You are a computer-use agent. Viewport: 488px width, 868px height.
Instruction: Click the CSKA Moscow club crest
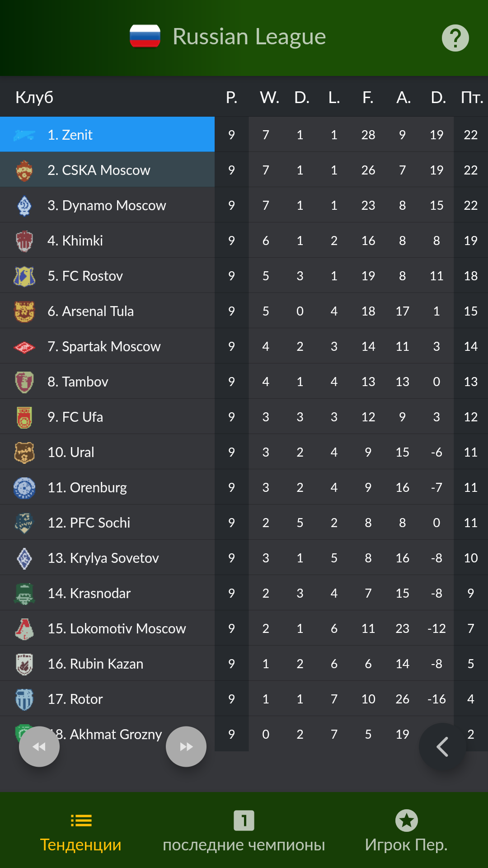coord(24,170)
